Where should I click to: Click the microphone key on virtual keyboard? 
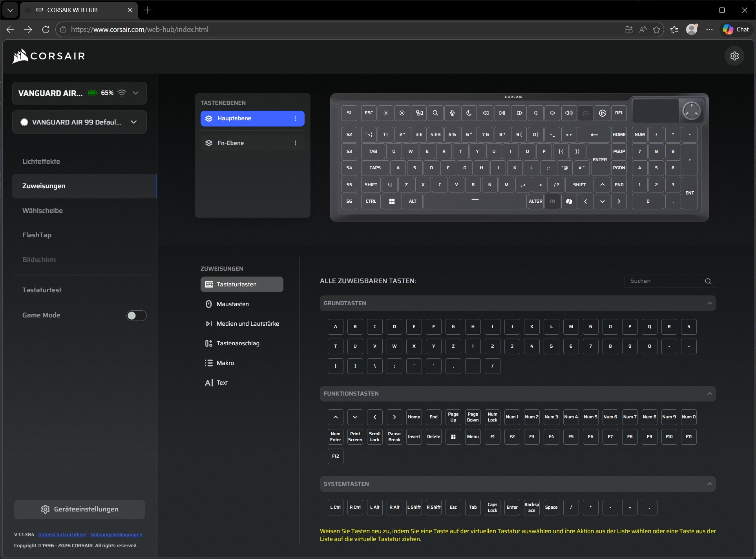point(452,113)
